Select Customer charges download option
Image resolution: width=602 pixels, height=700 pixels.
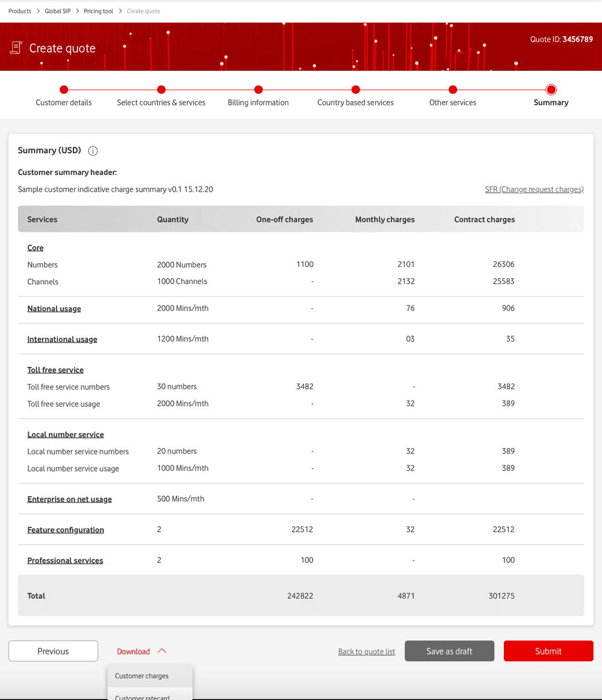pos(150,676)
